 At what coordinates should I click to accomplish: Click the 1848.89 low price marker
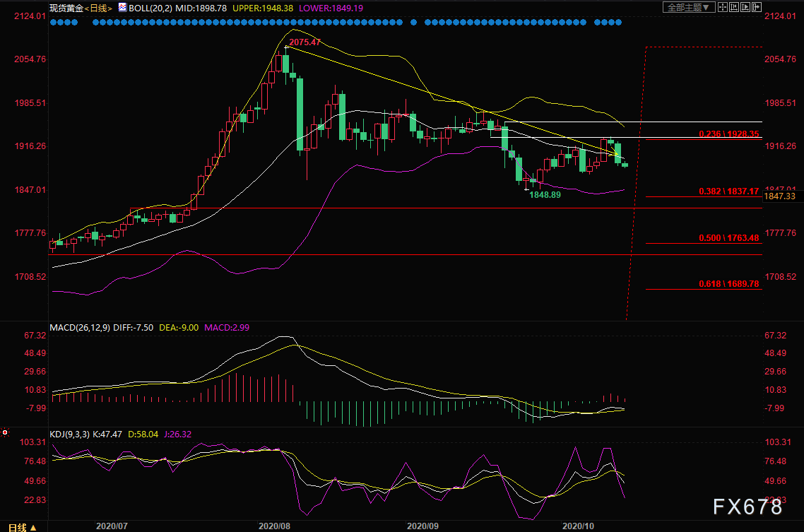pyautogui.click(x=545, y=194)
